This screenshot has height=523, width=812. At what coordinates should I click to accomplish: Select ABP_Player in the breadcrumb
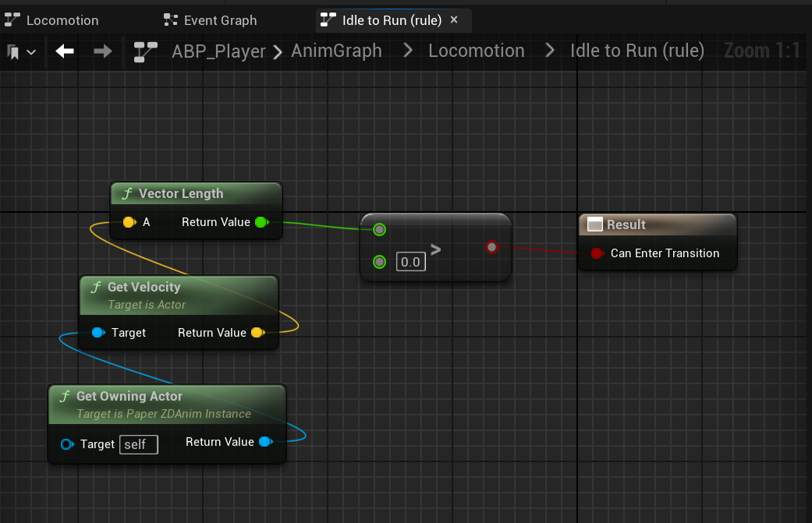[x=220, y=51]
